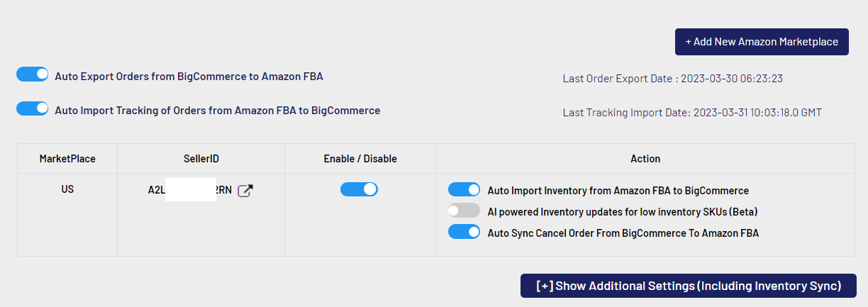Image resolution: width=868 pixels, height=307 pixels.
Task: Click the Last Tracking Import Date text
Action: tap(691, 112)
